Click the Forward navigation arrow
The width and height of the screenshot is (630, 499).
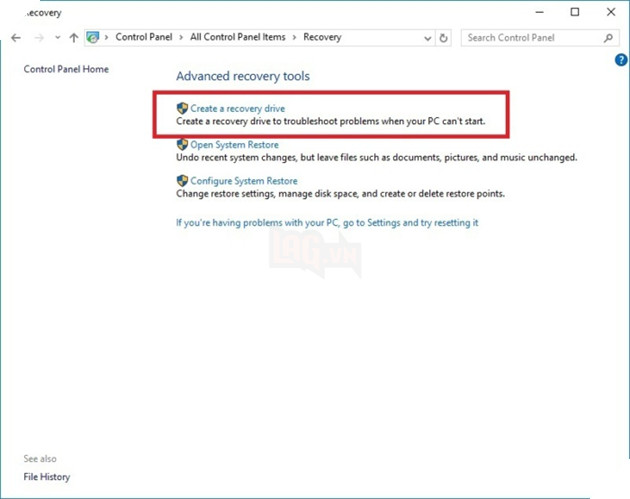click(x=39, y=38)
